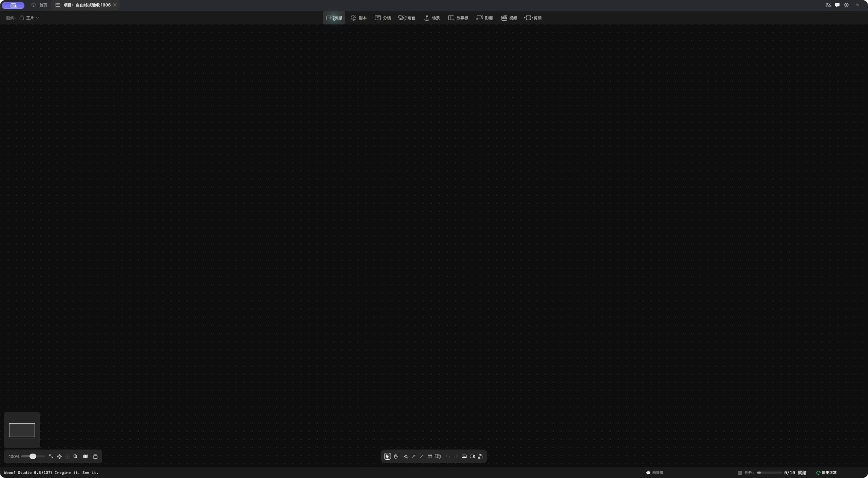868x478 pixels.
Task: Add an audio file to canvas
Action: pyautogui.click(x=480, y=456)
